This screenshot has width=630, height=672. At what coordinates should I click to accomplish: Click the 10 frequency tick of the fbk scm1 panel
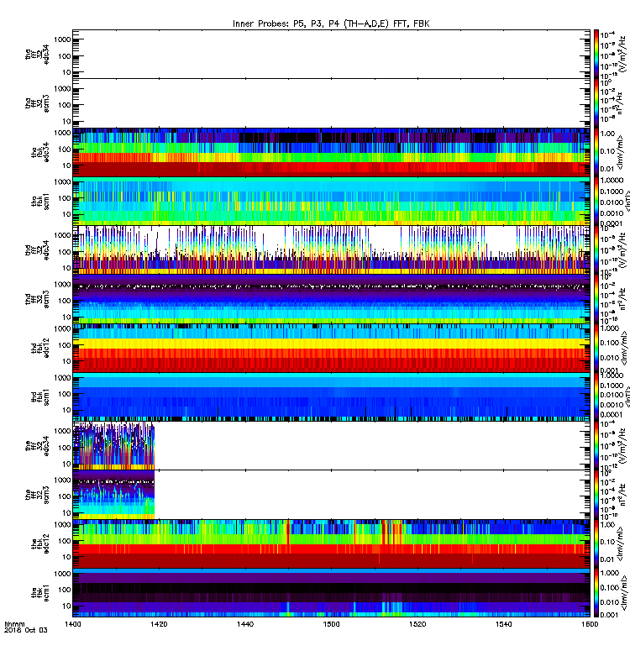[66, 606]
